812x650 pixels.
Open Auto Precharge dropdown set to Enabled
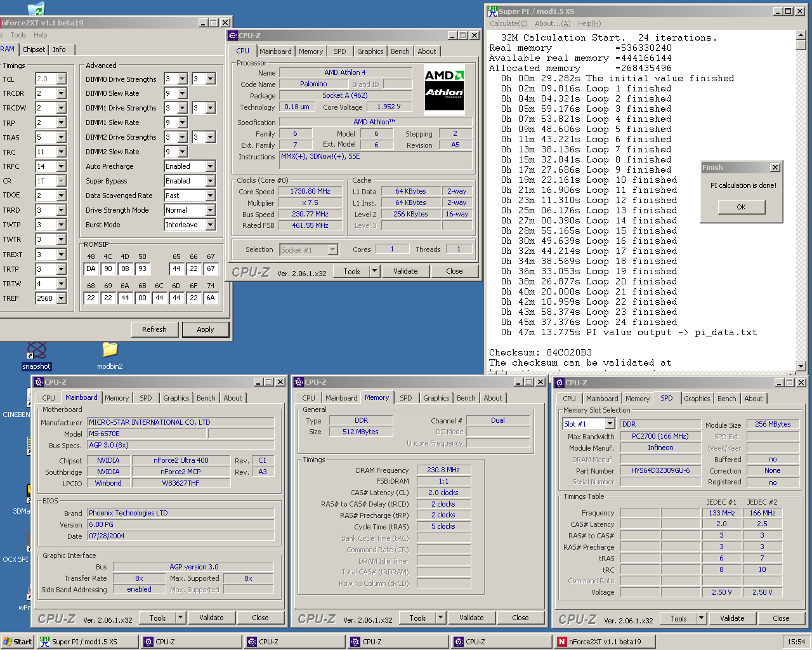click(x=211, y=166)
